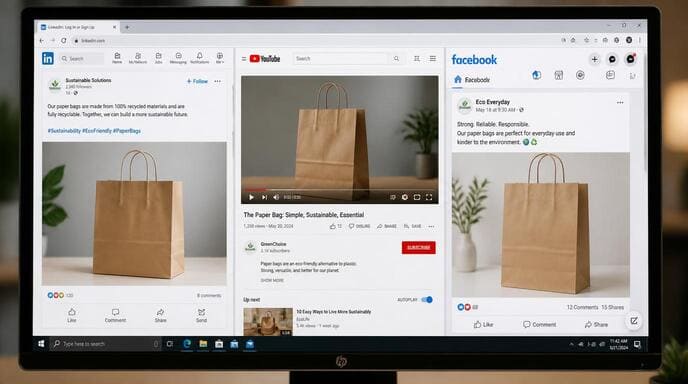The image size is (688, 384).
Task: Click the LinkedIn logo icon
Action: (x=48, y=58)
